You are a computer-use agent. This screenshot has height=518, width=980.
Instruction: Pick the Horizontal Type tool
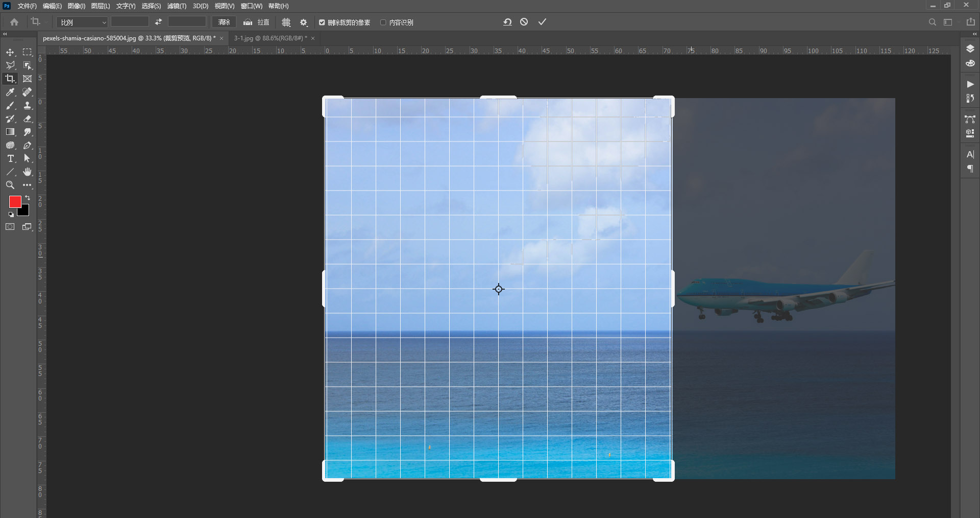10,158
